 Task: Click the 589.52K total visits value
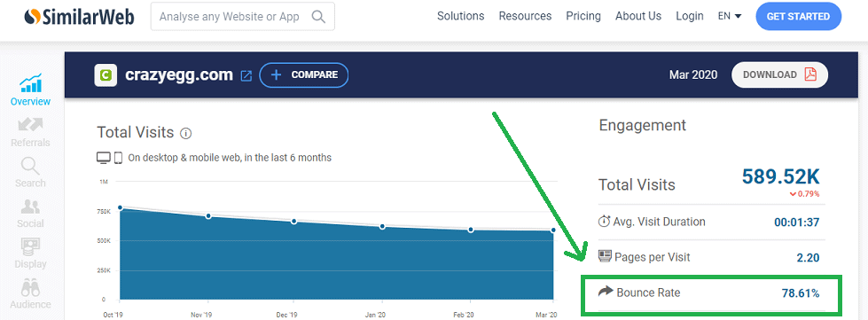click(x=780, y=176)
